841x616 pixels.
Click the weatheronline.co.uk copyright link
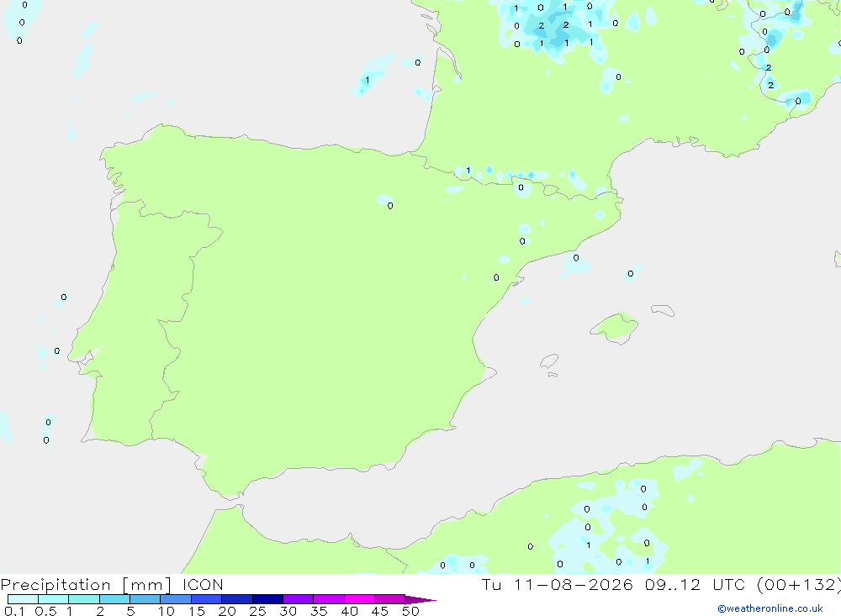click(770, 608)
